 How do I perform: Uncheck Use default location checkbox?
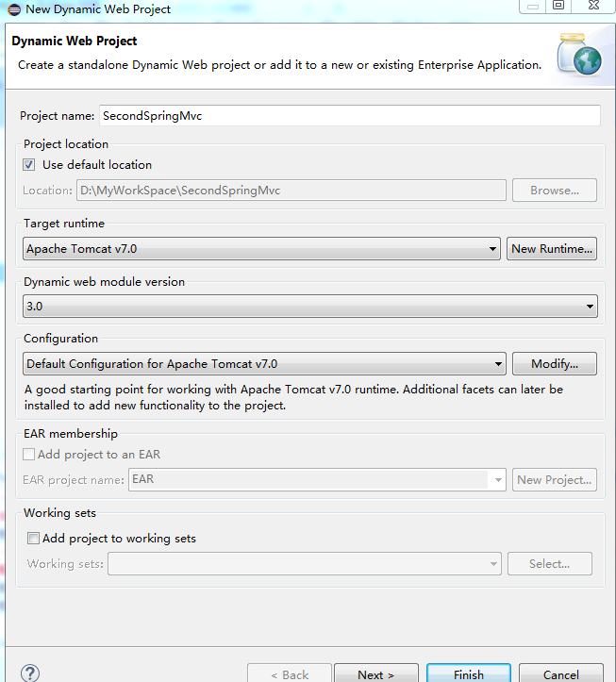tap(28, 165)
